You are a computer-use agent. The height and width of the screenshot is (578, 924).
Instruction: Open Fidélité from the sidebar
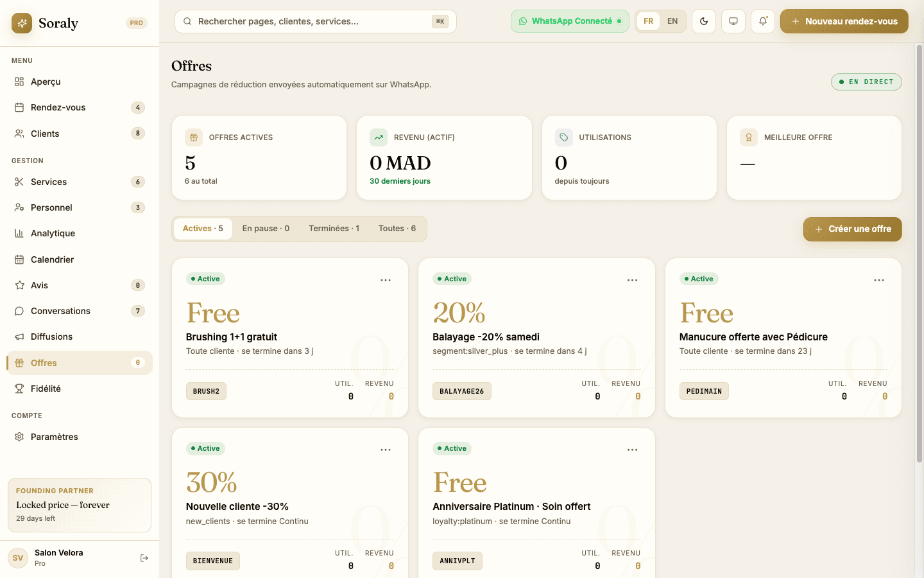(x=46, y=389)
